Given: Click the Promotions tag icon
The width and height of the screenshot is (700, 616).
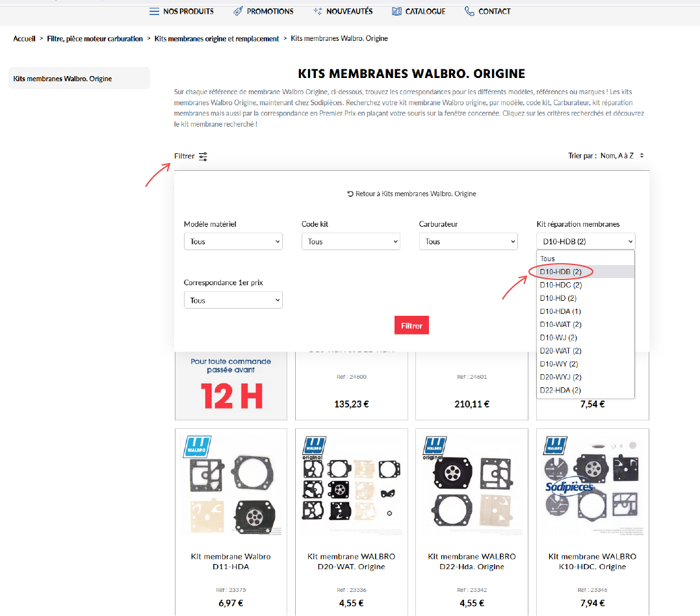Looking at the screenshot, I should (x=238, y=11).
